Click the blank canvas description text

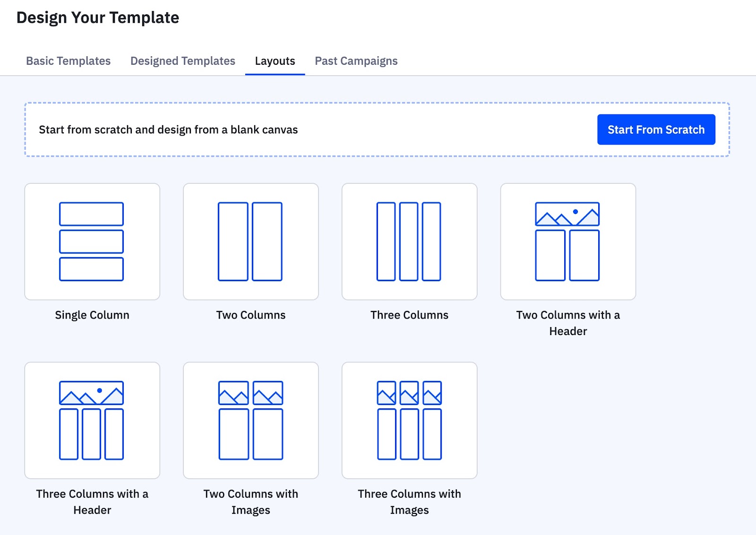(168, 130)
